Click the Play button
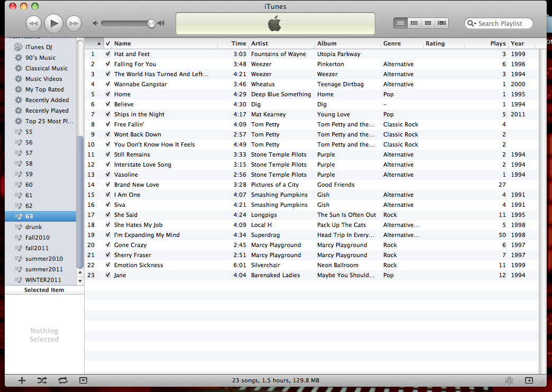Screen dimensions: 552x392 53,24
